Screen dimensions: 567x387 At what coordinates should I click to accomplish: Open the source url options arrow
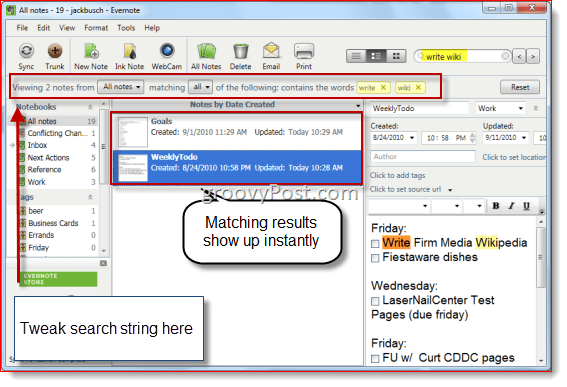point(450,190)
